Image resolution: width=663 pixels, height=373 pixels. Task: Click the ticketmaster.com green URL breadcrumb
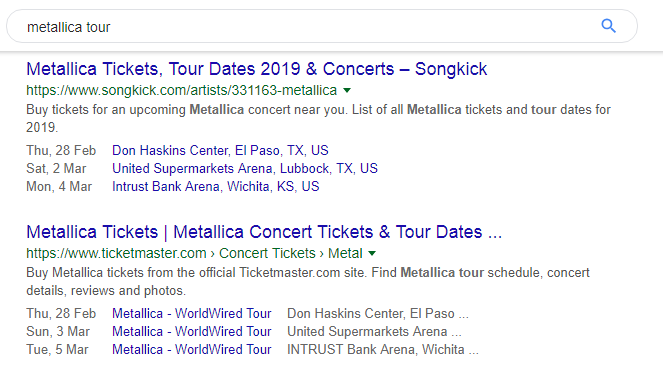[x=116, y=253]
